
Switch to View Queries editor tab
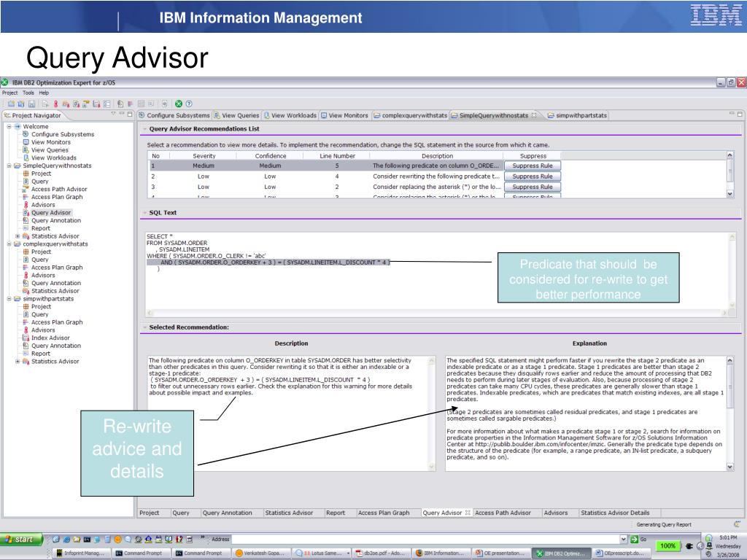tap(237, 115)
